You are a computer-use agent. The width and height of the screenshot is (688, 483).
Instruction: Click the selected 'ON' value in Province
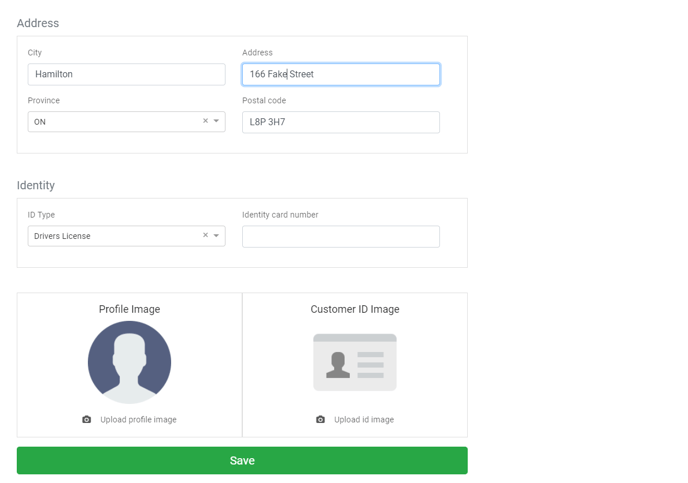(40, 122)
